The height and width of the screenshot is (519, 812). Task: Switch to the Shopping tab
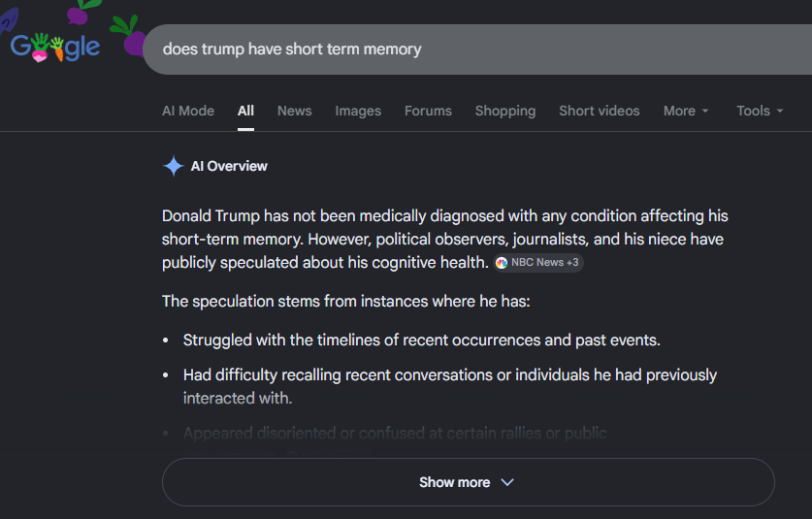click(x=505, y=111)
